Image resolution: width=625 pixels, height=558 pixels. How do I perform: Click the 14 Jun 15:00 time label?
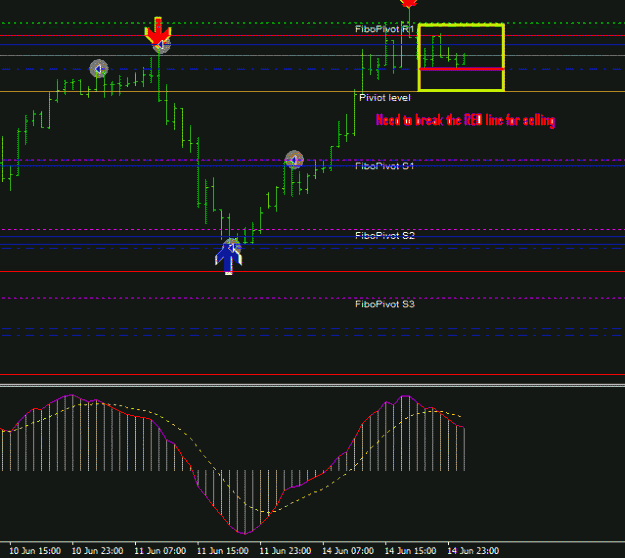pos(410,551)
